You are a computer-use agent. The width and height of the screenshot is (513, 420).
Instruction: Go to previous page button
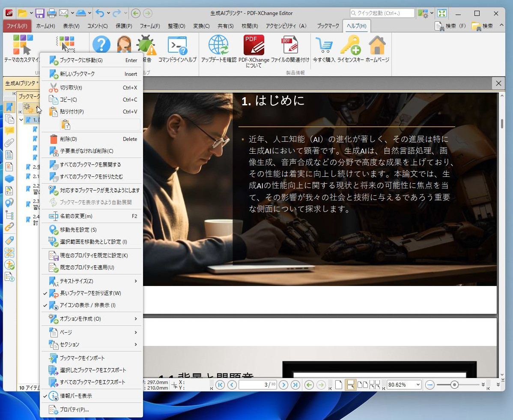coord(232,385)
